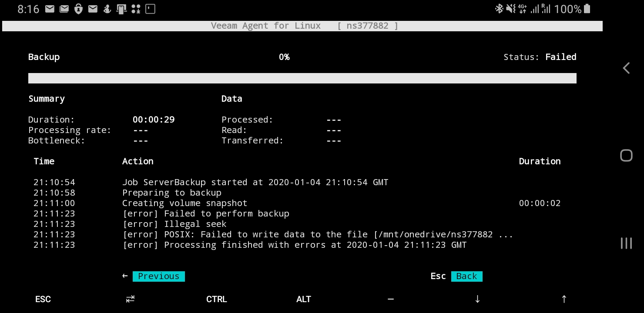
Task: Click the Duration column header
Action: tap(540, 161)
